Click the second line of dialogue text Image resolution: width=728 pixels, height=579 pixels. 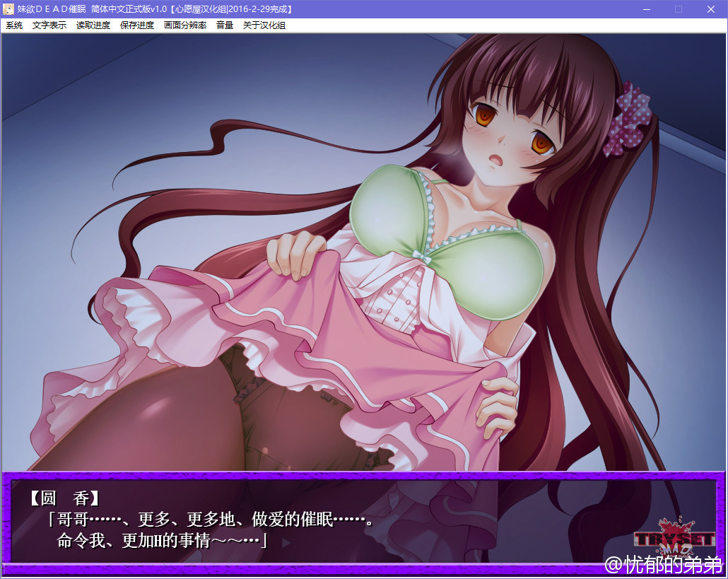coord(161,542)
